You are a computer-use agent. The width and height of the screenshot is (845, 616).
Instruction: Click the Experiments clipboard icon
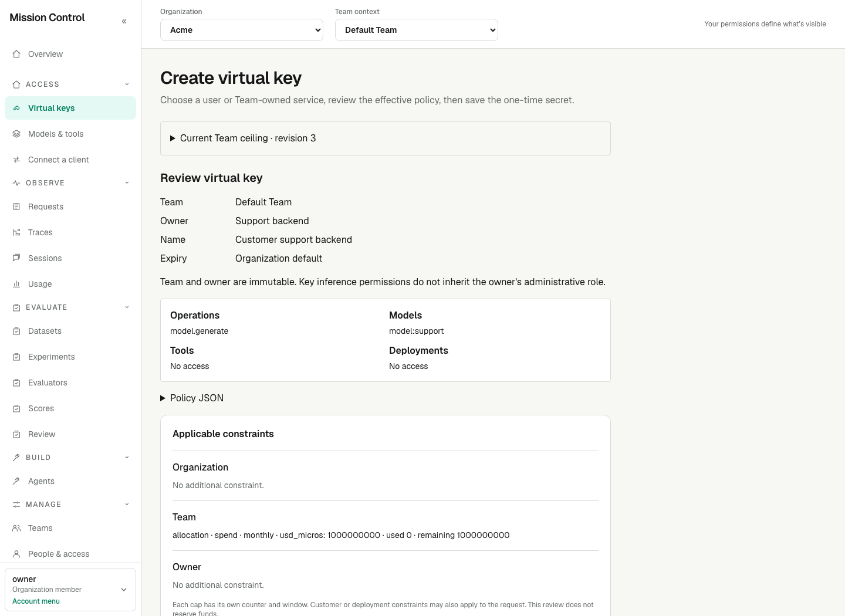[16, 357]
